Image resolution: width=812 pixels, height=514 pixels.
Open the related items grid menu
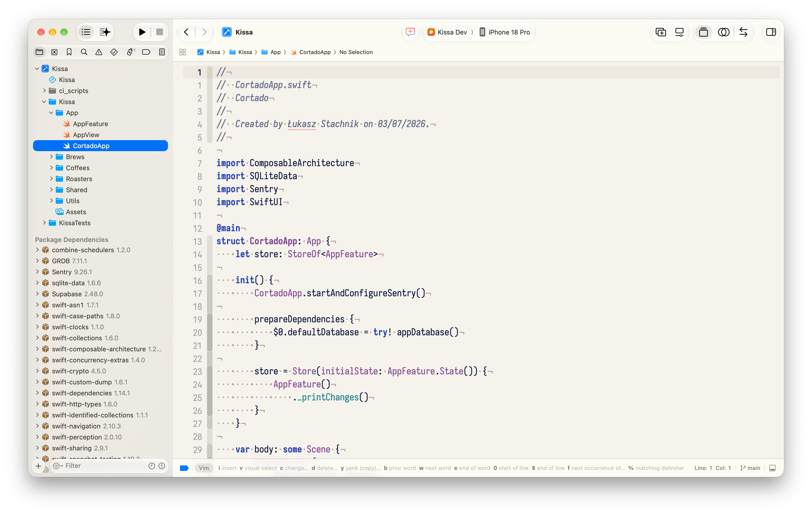[183, 52]
